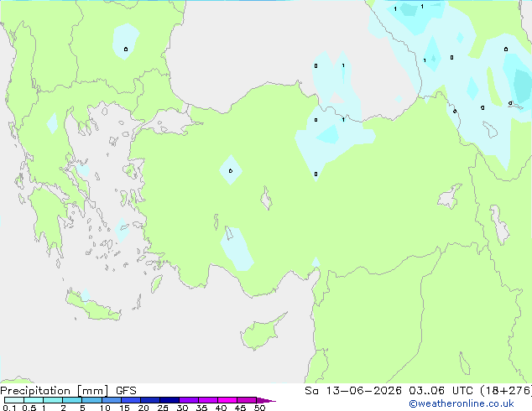Click the '20' legend scale label
The height and width of the screenshot is (411, 532).
143,408
